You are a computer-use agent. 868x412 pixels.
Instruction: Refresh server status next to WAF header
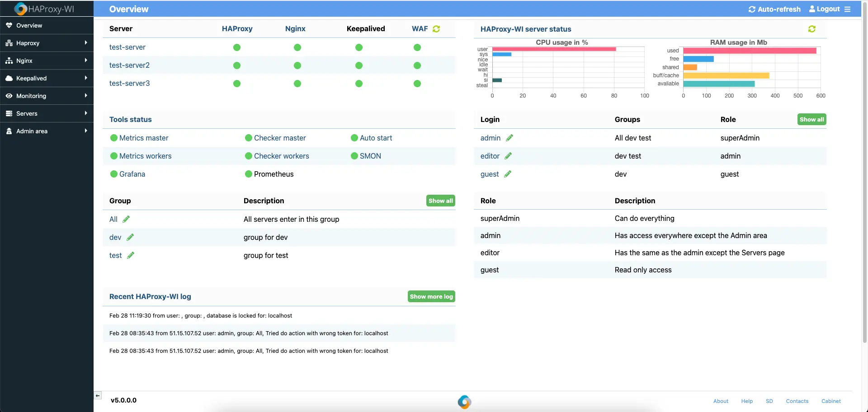pos(436,29)
